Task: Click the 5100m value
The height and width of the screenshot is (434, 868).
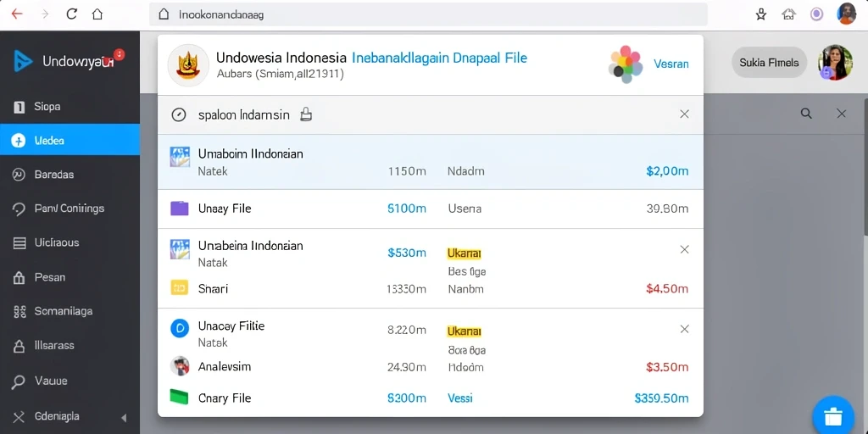Action: coord(407,209)
